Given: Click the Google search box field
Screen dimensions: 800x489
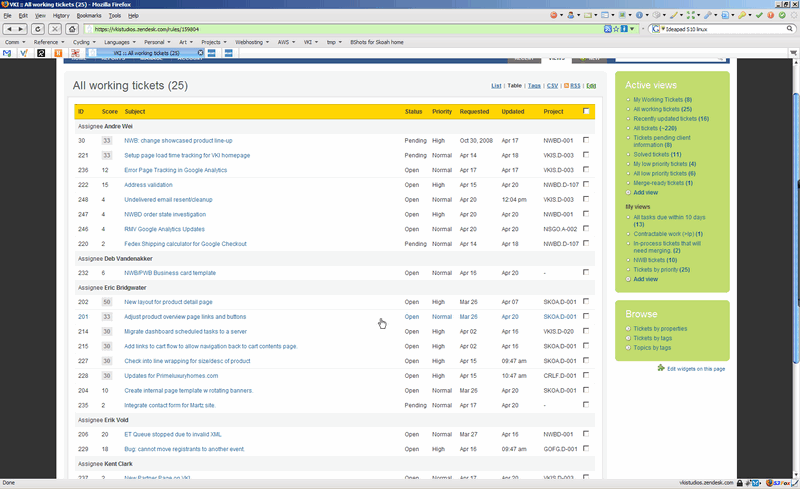Looking at the screenshot, I should (724, 29).
